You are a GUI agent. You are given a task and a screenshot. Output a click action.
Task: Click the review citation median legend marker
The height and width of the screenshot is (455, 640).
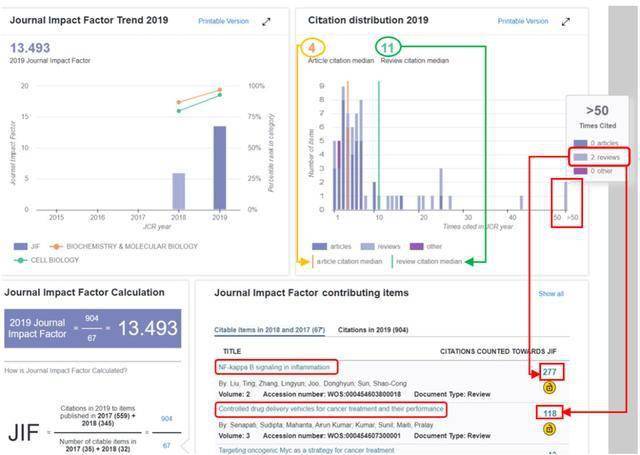[391, 262]
